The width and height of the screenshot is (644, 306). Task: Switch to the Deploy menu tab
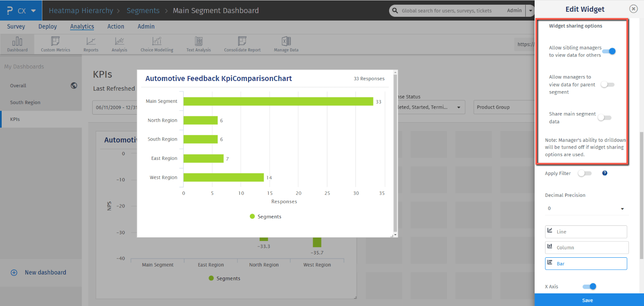(47, 26)
